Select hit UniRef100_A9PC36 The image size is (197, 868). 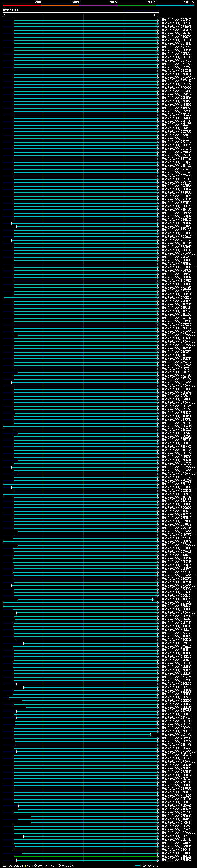click(x=177, y=50)
